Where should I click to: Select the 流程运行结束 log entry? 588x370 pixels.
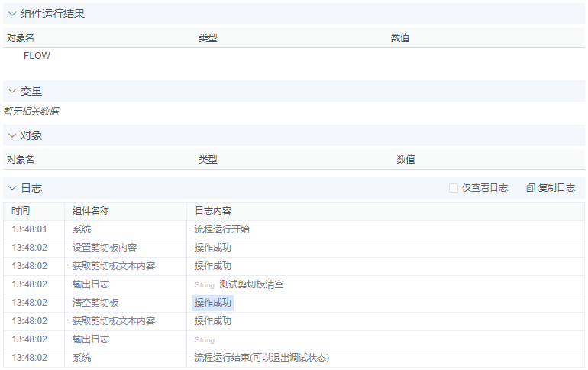click(x=261, y=358)
